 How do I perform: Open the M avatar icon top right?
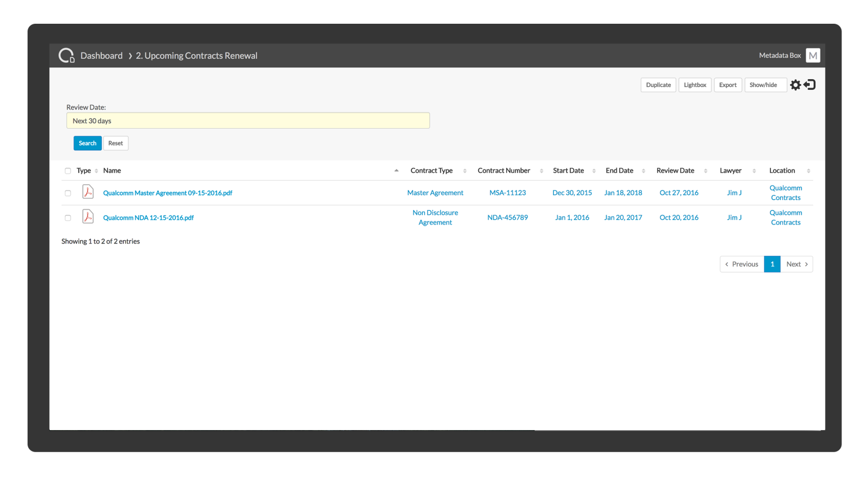coord(813,55)
